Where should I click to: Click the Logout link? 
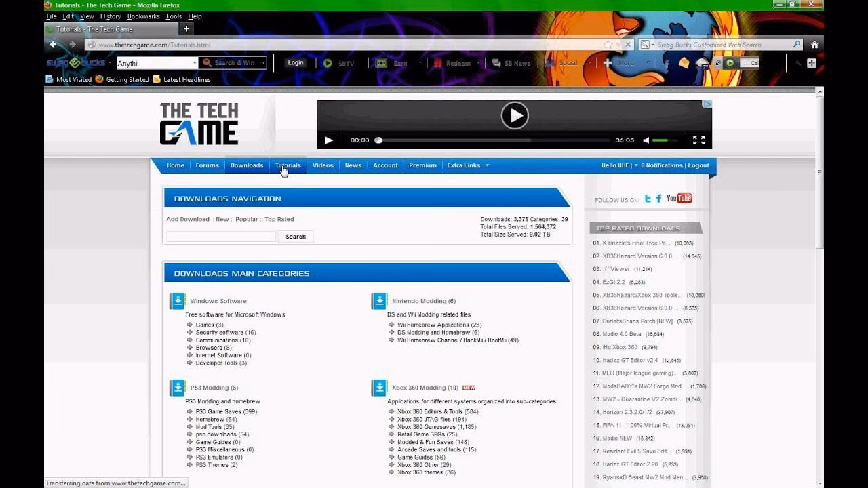pyautogui.click(x=698, y=165)
